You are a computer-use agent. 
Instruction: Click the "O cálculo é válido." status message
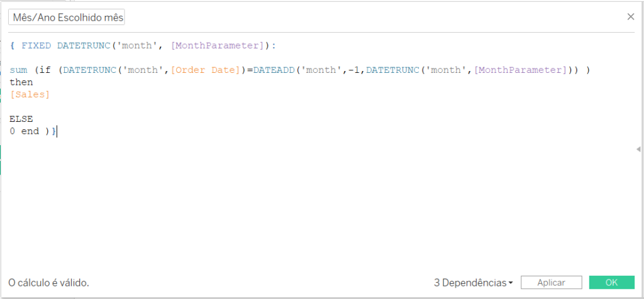[x=48, y=283]
